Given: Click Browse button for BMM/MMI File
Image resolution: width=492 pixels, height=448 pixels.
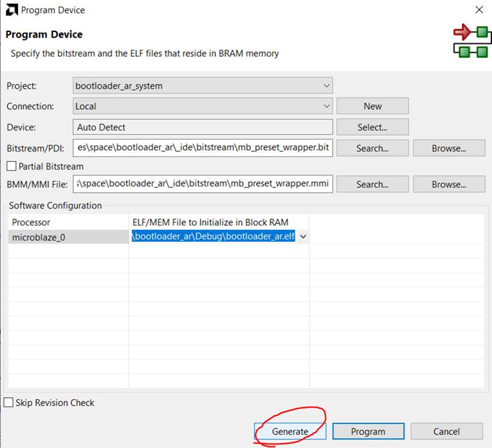Looking at the screenshot, I should 449,185.
